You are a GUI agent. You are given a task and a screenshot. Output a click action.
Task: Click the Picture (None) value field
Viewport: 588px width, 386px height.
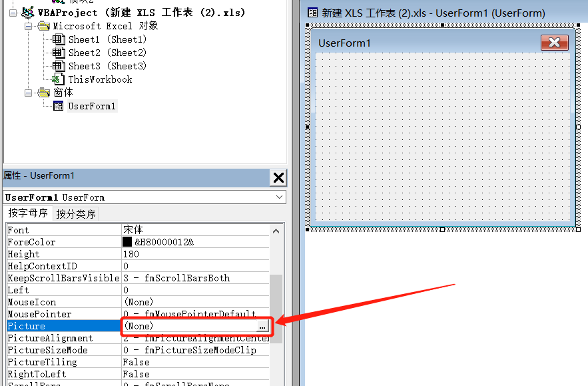point(189,326)
